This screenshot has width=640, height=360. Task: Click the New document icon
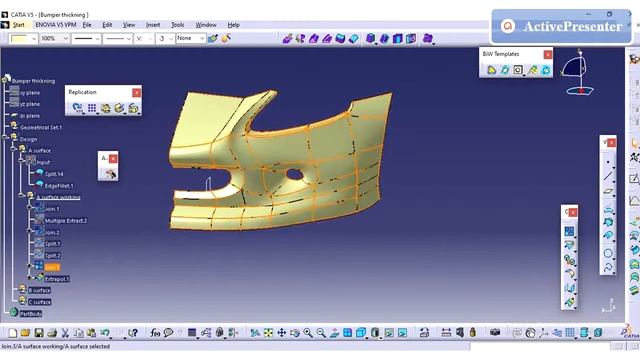pyautogui.click(x=13, y=333)
